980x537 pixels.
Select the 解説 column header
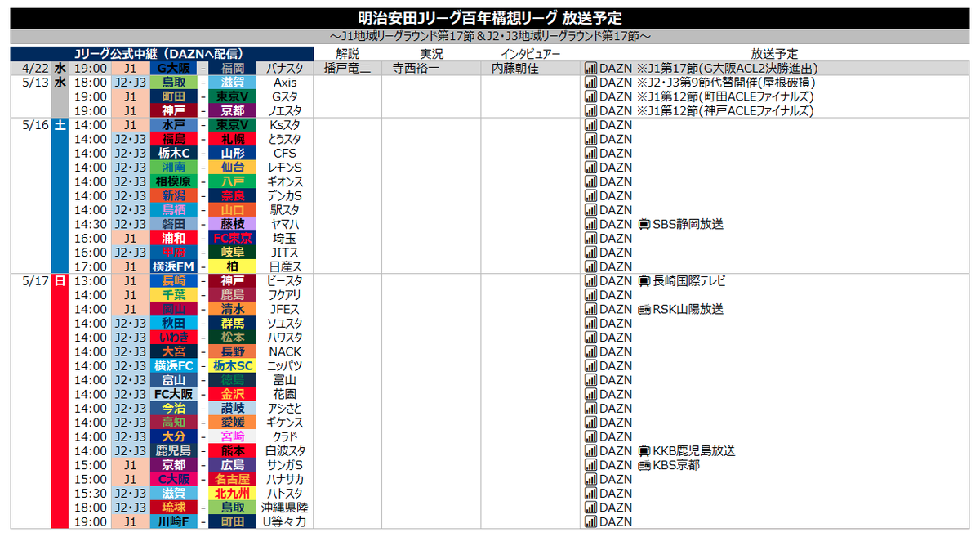(348, 54)
